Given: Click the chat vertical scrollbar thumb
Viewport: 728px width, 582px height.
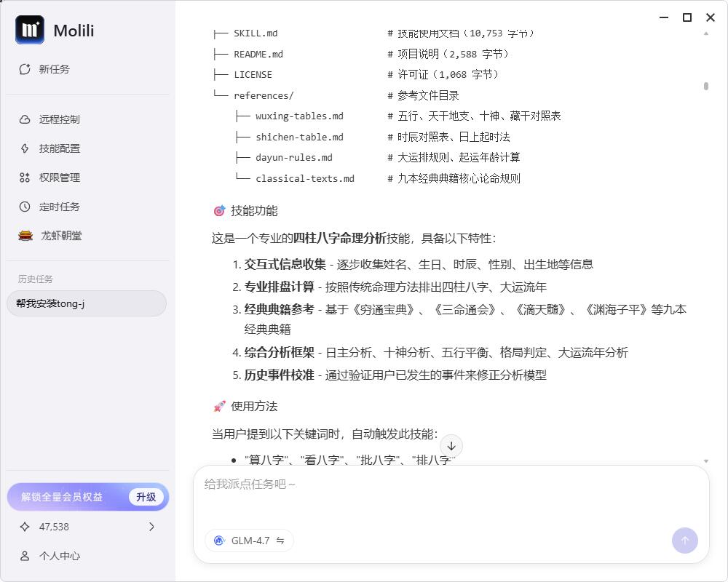Looking at the screenshot, I should [x=706, y=86].
